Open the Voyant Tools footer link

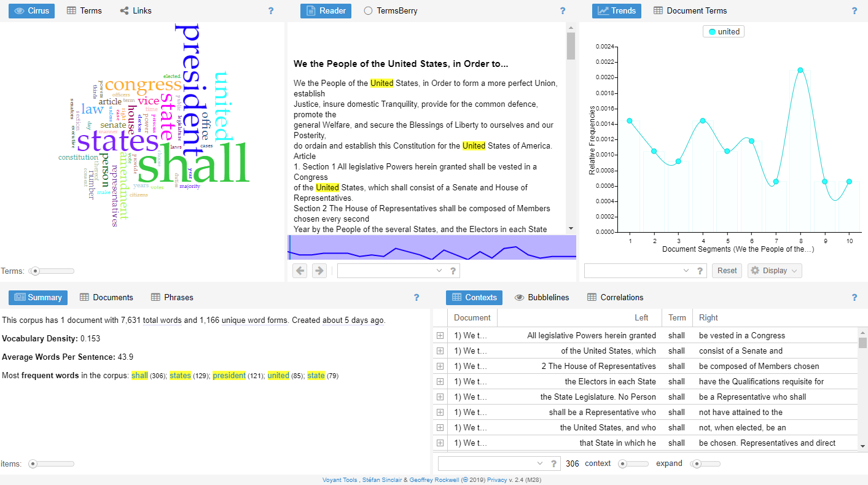340,480
